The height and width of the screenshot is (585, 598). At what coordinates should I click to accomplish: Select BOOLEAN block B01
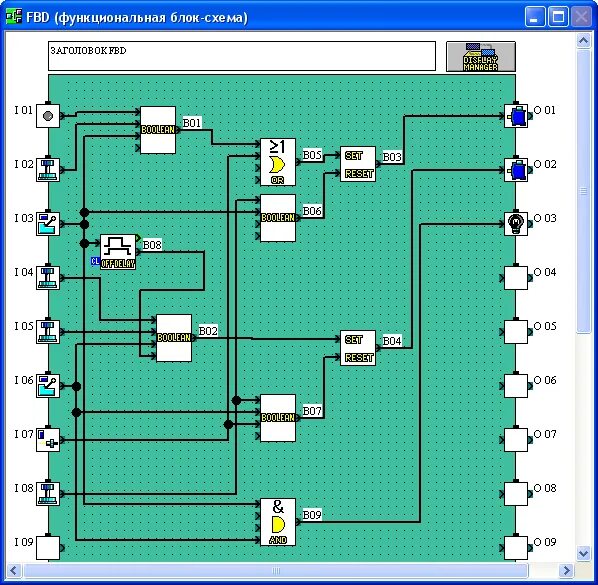pyautogui.click(x=158, y=130)
